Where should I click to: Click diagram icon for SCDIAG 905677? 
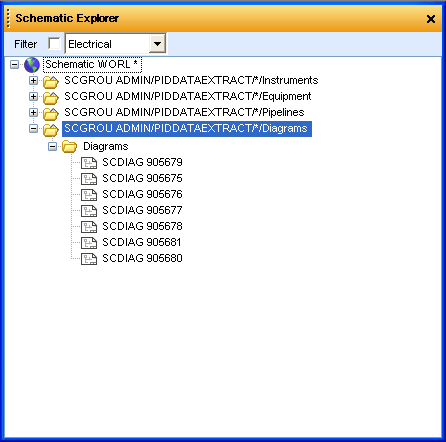pos(89,211)
